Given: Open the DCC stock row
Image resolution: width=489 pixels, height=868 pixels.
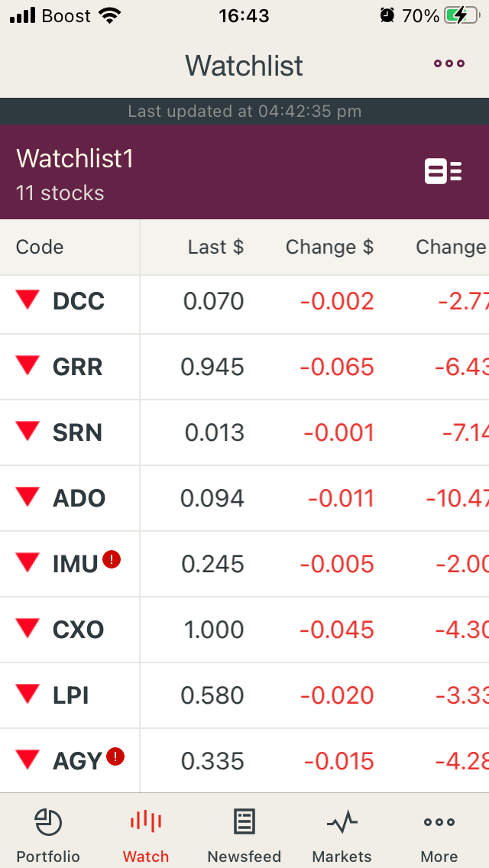Looking at the screenshot, I should tap(244, 302).
